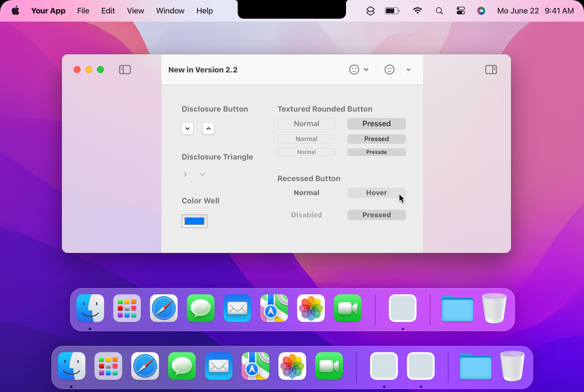Open Messages app from Dock
The height and width of the screenshot is (392, 584).
point(201,308)
